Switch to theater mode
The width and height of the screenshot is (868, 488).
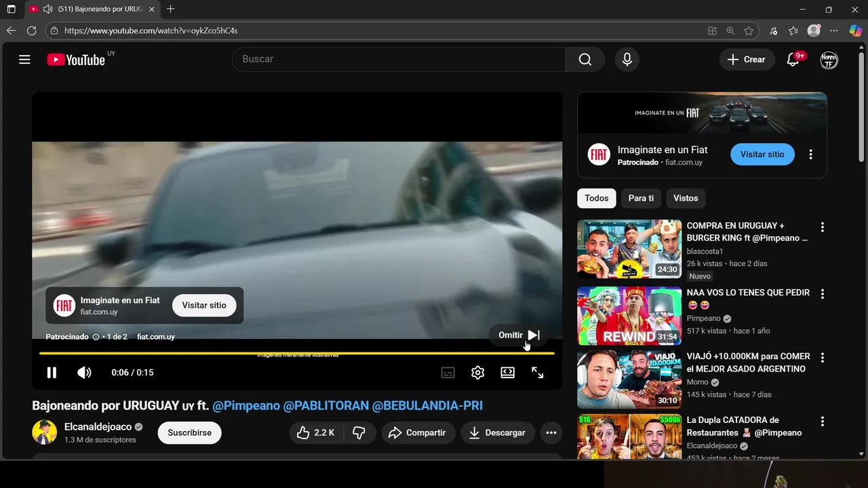[x=507, y=373]
